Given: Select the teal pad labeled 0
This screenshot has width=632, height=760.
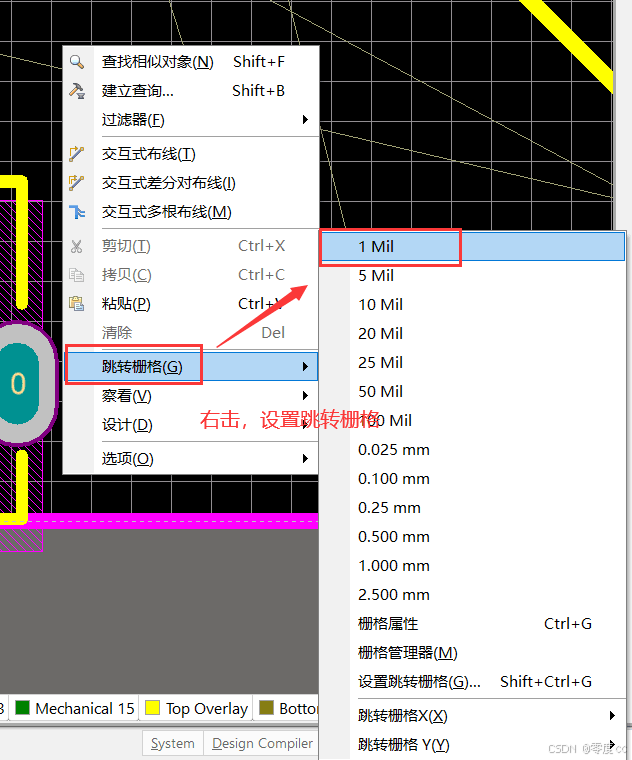Looking at the screenshot, I should (18, 383).
